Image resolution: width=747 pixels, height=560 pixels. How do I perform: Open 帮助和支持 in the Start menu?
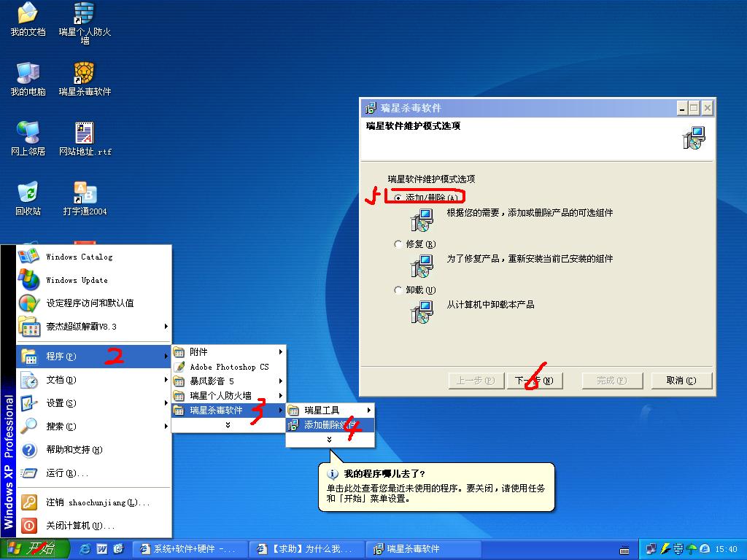point(94,449)
